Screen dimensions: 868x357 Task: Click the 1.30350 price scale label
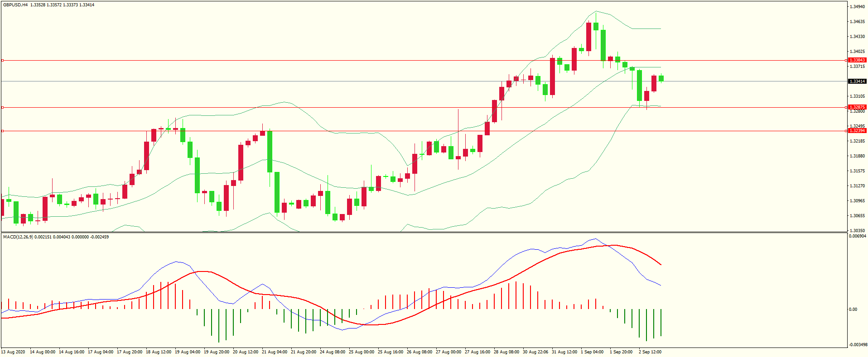click(858, 230)
